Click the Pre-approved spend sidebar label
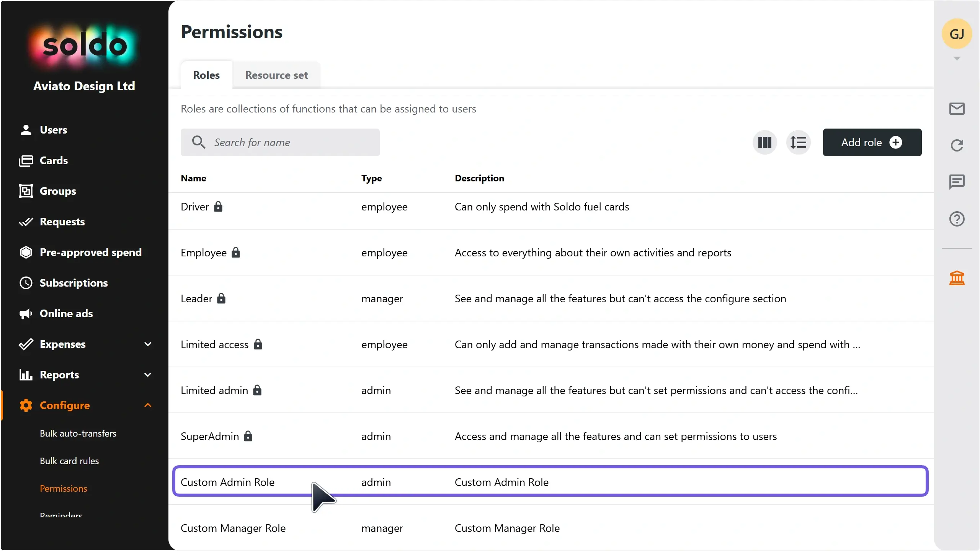Viewport: 980px width, 551px height. (x=91, y=253)
